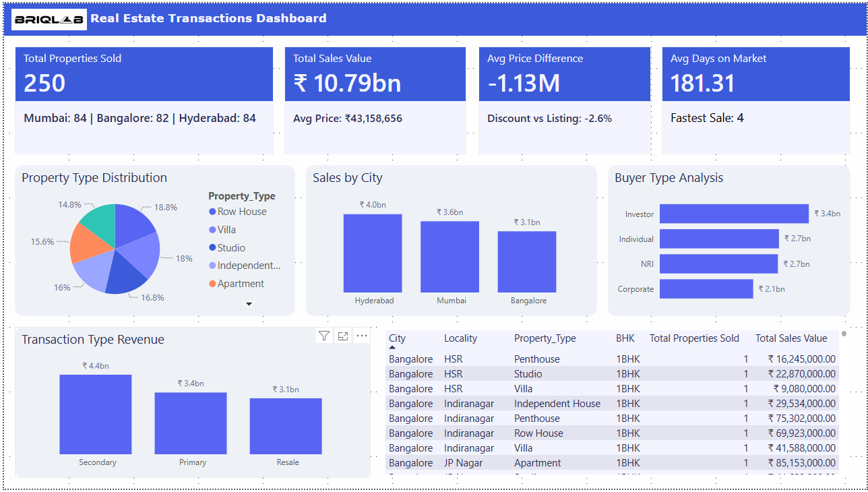Select the Indiranagar Row House table row
Screen dimensions: 868x492
click(x=538, y=433)
